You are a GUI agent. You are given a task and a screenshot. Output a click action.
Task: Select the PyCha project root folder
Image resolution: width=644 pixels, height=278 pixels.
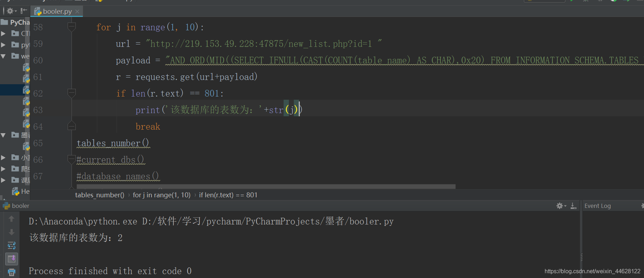tap(15, 22)
